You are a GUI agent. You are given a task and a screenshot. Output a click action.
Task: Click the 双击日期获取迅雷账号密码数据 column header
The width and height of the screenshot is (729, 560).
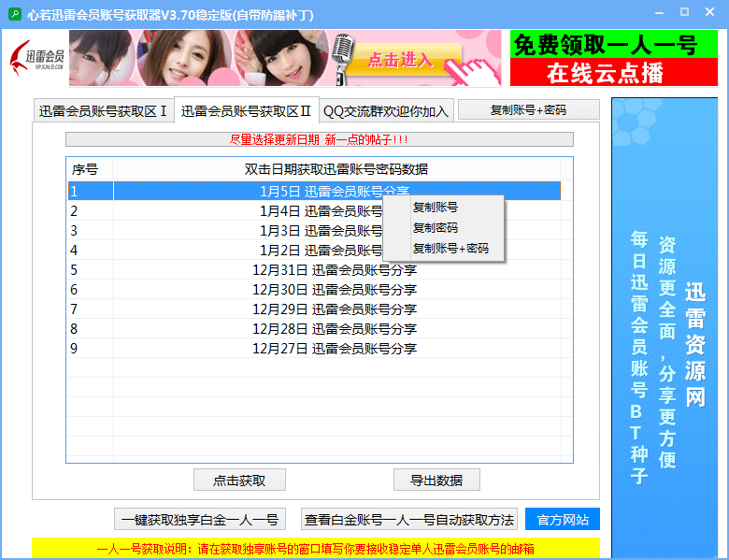[x=336, y=169]
